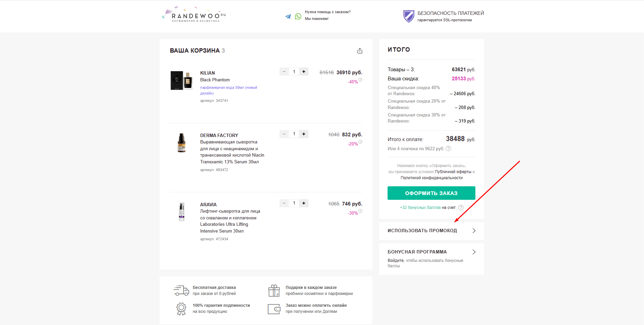Click question icon beside bonus points

[461, 208]
